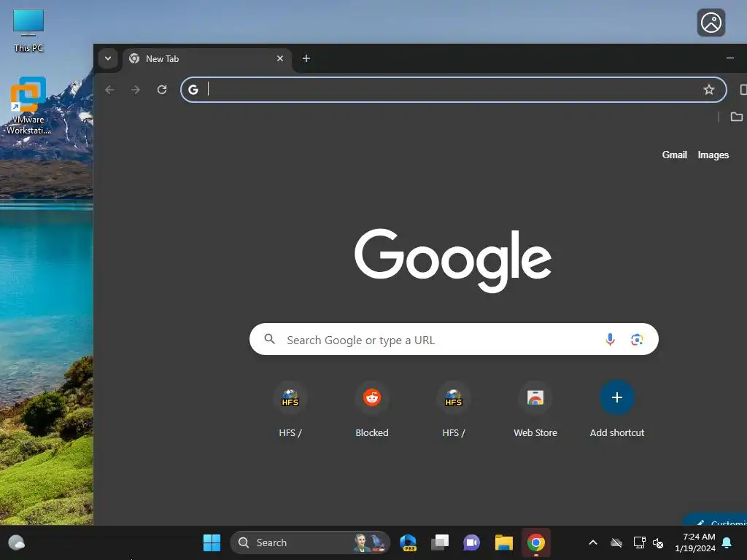Screen dimensions: 747x560
Task: Go back using Chrome's back arrow
Action: pos(109,90)
